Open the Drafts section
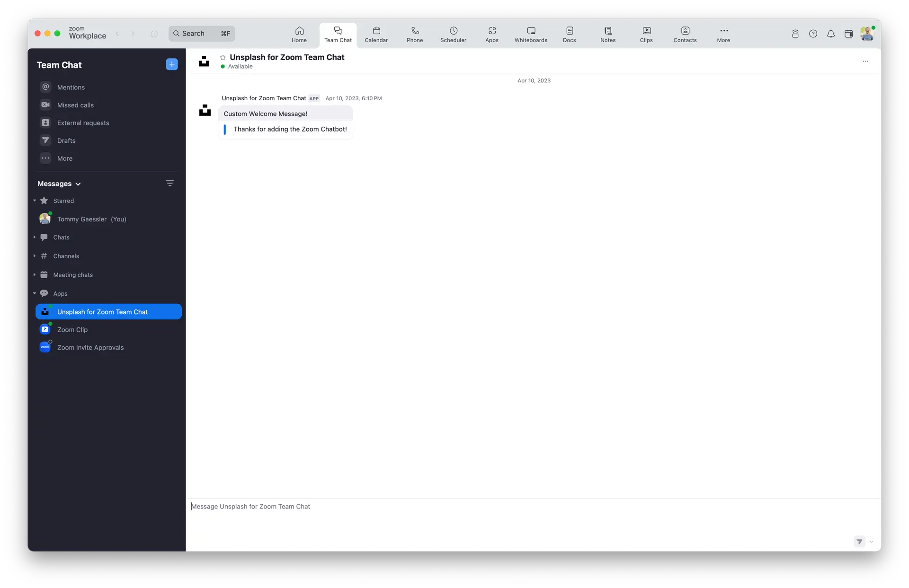Screen dimensions: 909x588 click(66, 140)
